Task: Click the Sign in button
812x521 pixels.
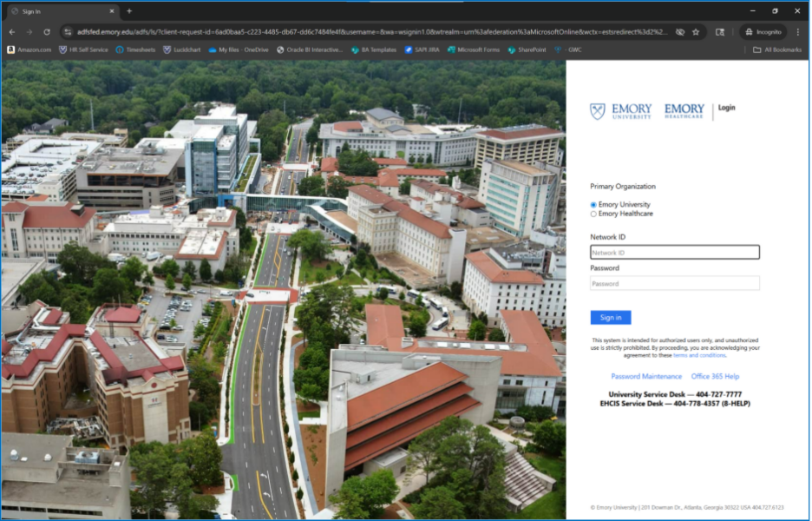Action: pos(611,318)
